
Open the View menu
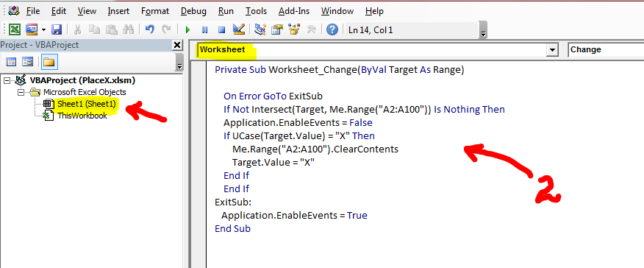coord(87,11)
